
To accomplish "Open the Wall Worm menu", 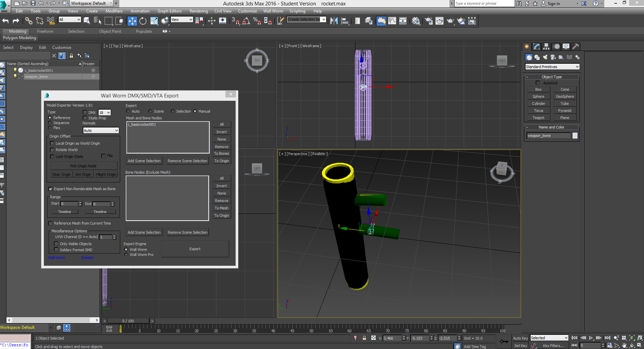I will (273, 11).
